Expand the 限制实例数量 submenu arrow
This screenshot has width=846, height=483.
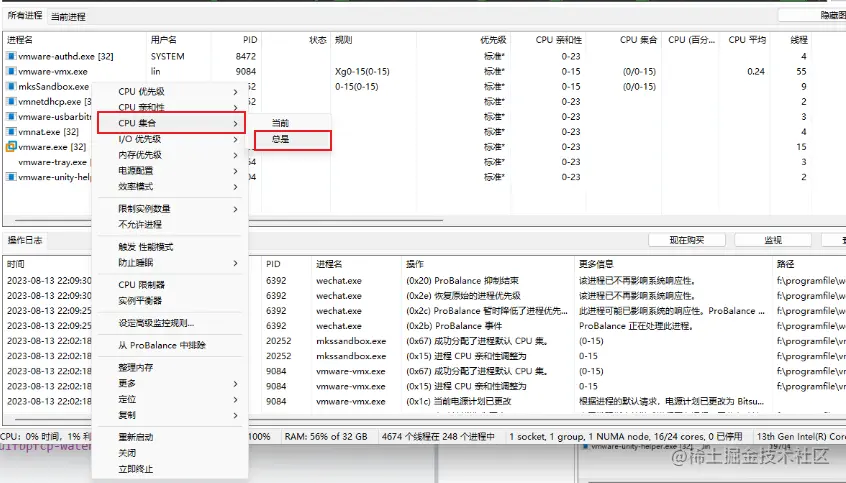pos(235,209)
